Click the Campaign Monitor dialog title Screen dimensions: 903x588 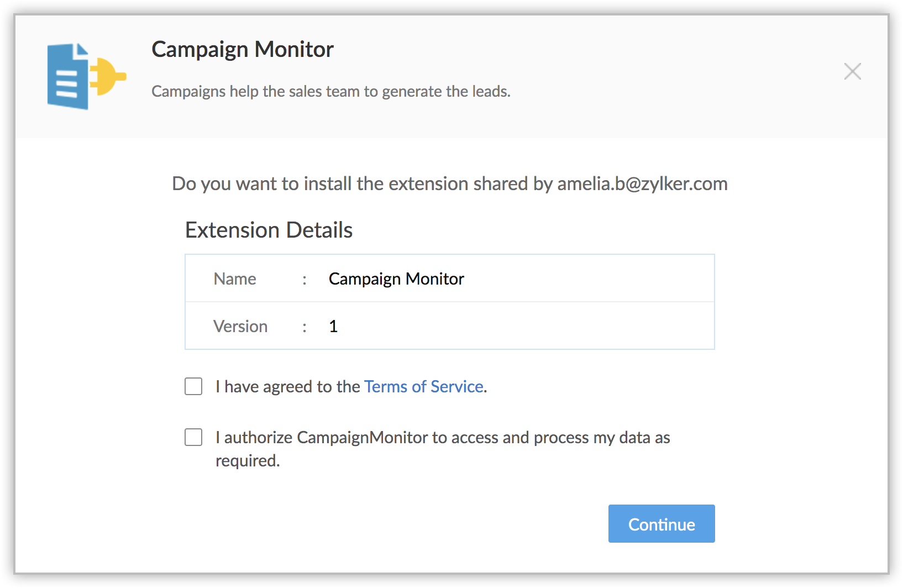point(243,50)
